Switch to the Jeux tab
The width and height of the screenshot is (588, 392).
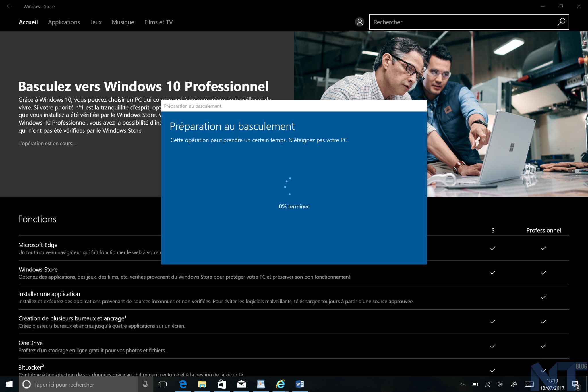96,22
